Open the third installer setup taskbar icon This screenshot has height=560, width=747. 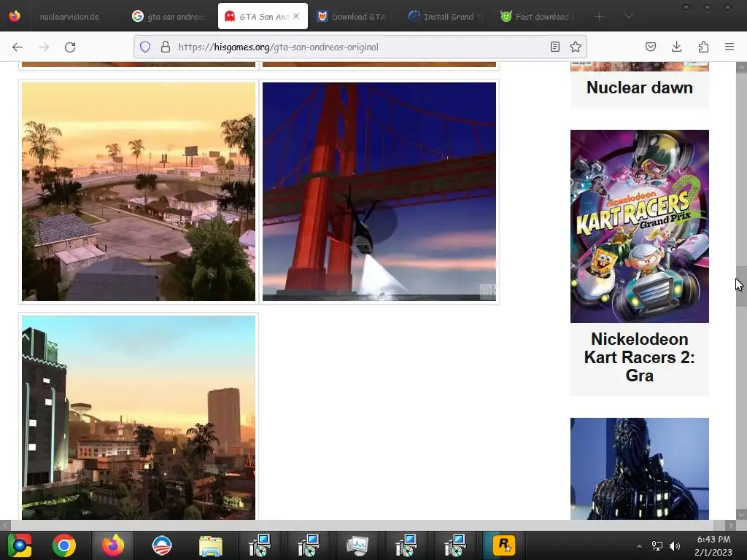point(406,545)
